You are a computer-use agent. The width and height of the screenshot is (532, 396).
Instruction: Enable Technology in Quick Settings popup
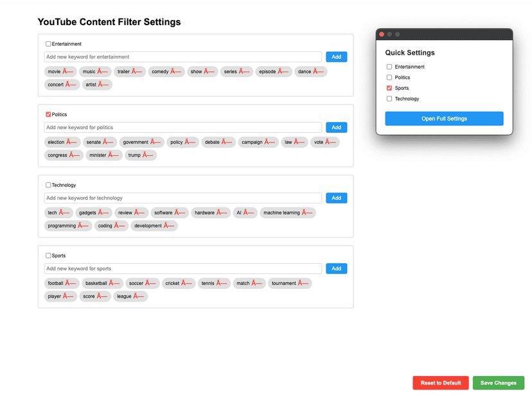[x=389, y=99]
